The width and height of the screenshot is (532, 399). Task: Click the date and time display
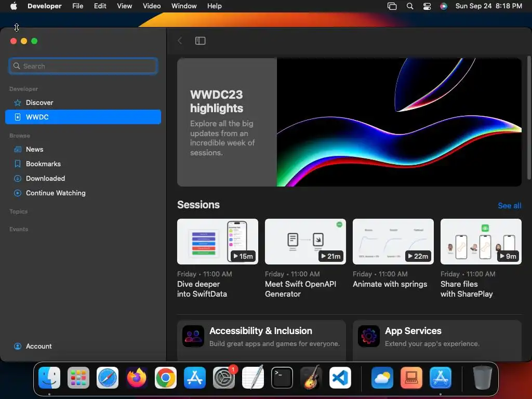click(x=488, y=6)
